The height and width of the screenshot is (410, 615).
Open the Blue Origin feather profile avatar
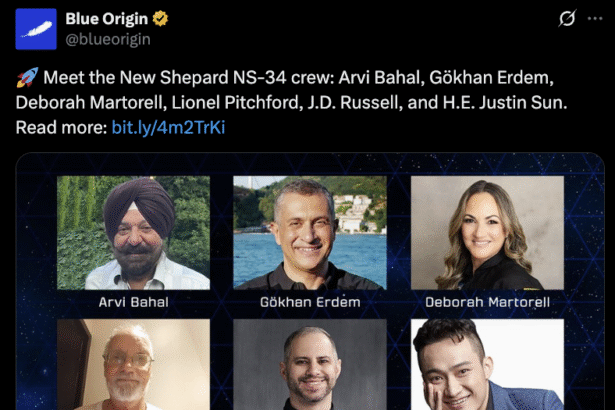[x=36, y=29]
